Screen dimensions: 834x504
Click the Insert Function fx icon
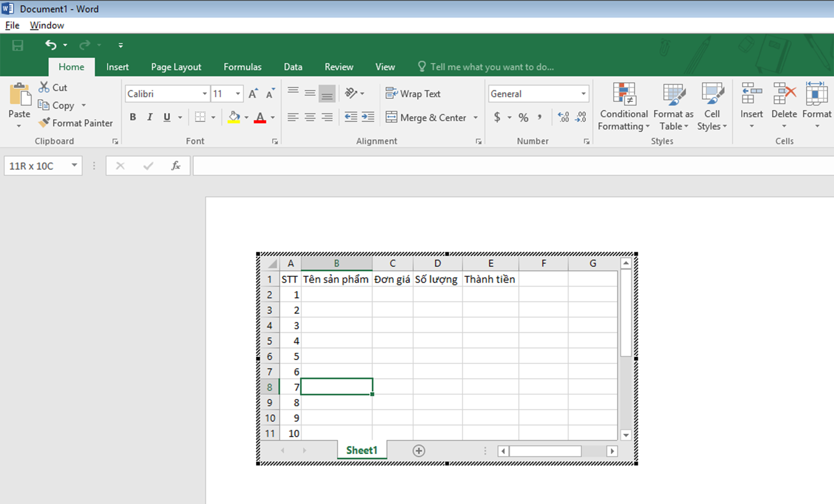click(x=176, y=166)
